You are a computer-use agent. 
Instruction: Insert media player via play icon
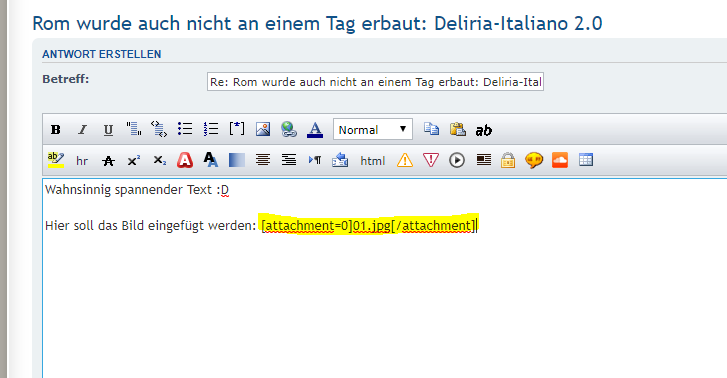pos(457,160)
